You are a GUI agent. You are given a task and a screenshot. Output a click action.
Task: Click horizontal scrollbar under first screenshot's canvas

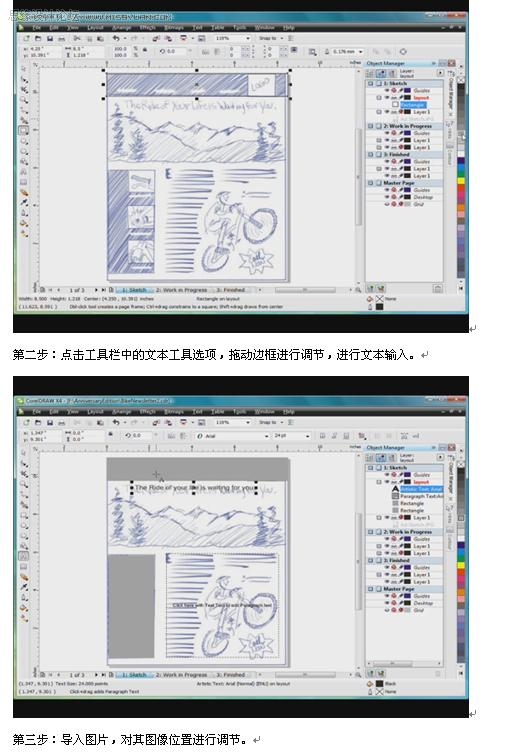click(305, 290)
